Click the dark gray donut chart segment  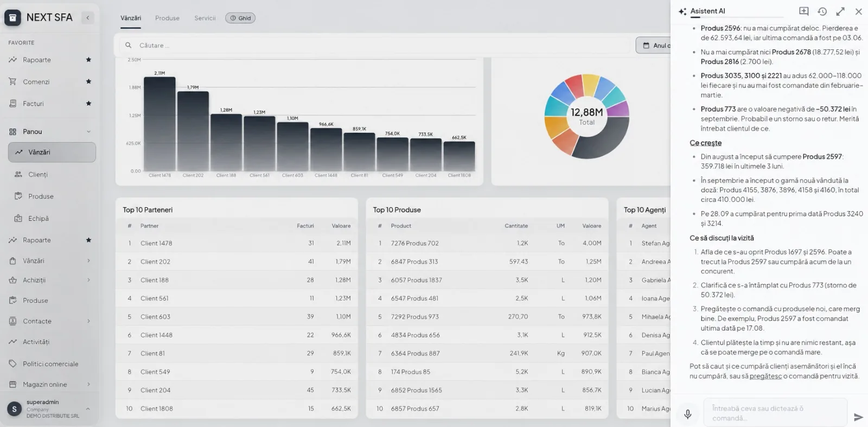(602, 139)
